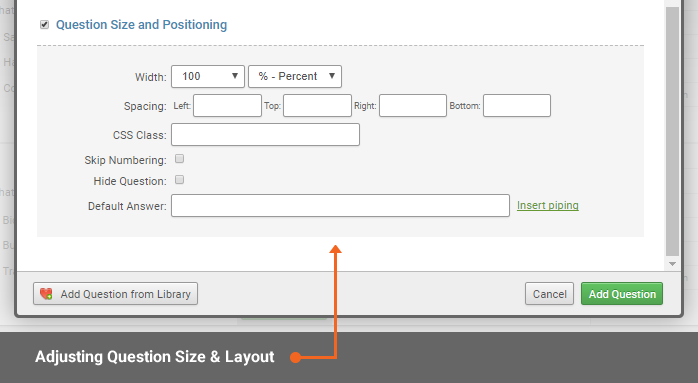Check the Hide Question checkbox
This screenshot has width=698, height=383.
coord(179,179)
